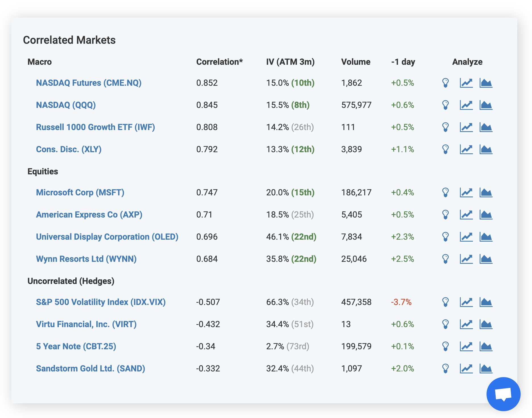Click the Volume column header

tap(356, 62)
